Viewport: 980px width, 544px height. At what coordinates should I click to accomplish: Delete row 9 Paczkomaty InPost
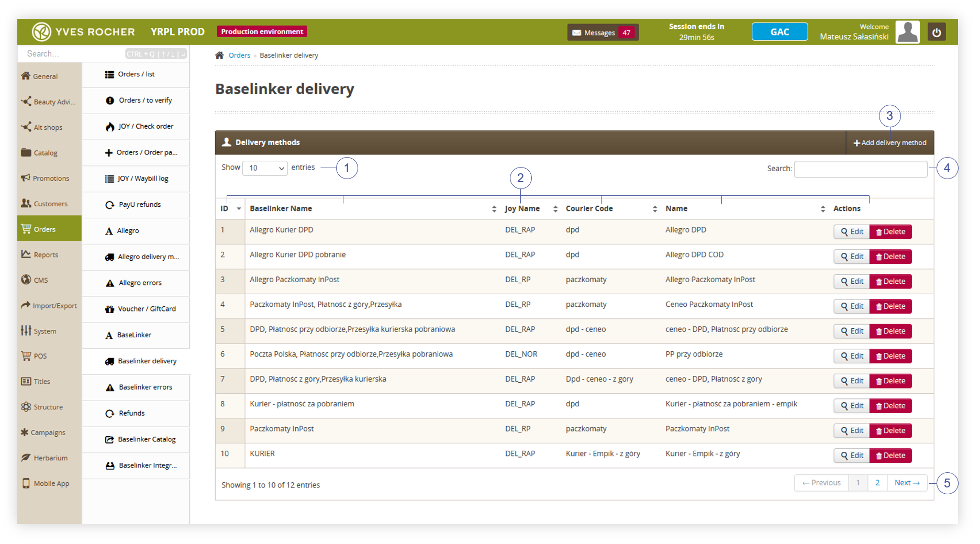pos(890,430)
